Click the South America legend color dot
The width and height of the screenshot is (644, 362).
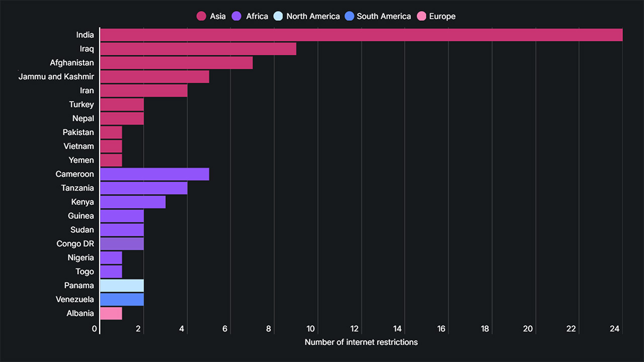pos(348,16)
